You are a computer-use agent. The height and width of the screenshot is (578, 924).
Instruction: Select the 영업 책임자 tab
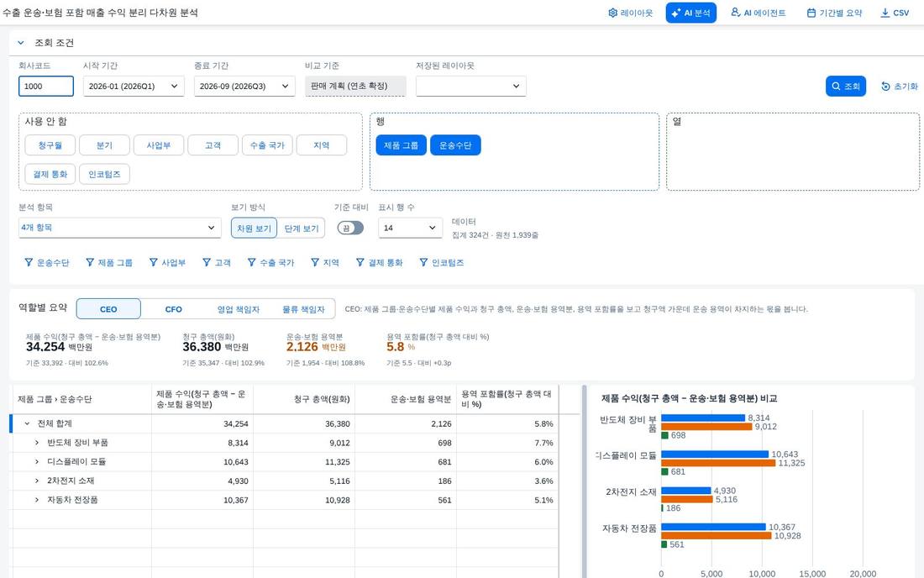[238, 308]
